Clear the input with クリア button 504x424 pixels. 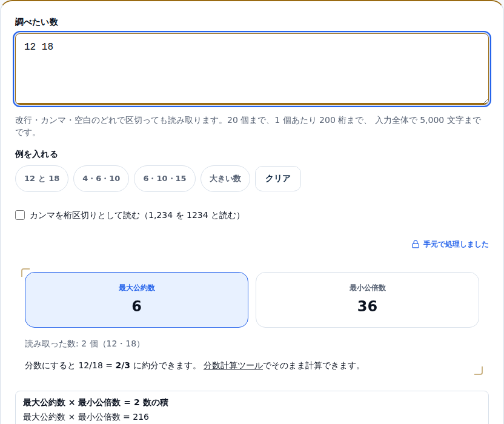[x=278, y=179]
